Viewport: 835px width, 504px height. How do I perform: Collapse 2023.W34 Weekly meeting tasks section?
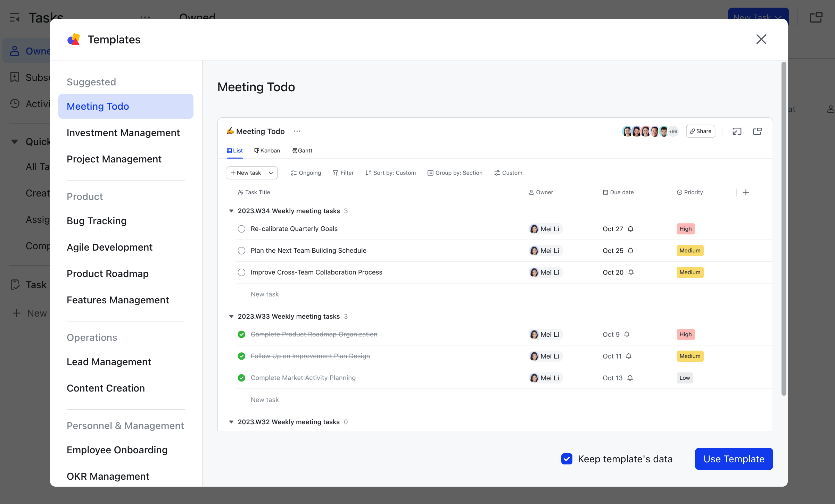[231, 211]
